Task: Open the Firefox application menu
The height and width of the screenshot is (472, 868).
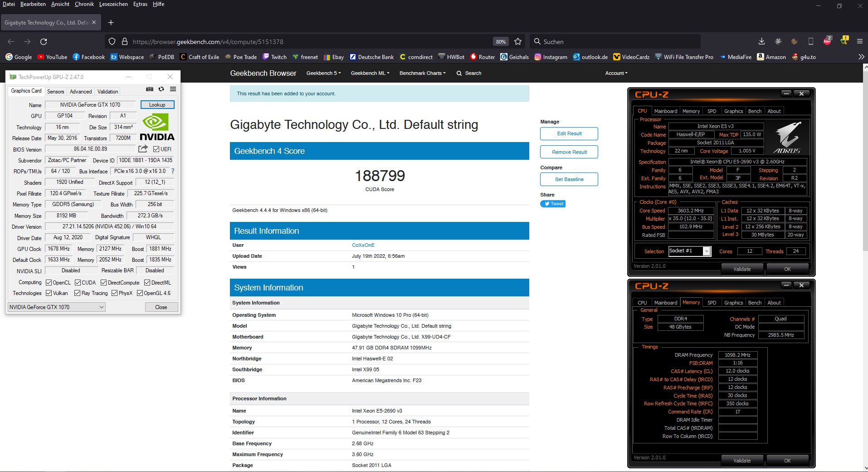Action: coord(859,41)
